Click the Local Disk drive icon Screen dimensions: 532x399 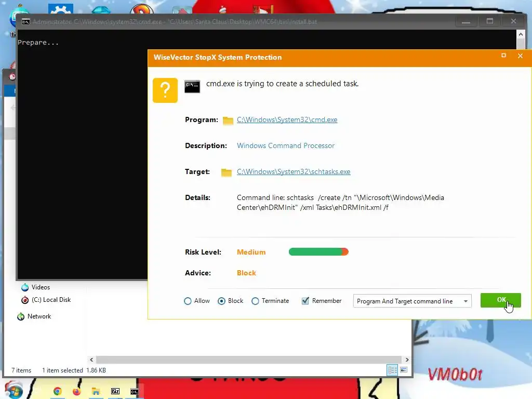pyautogui.click(x=25, y=300)
